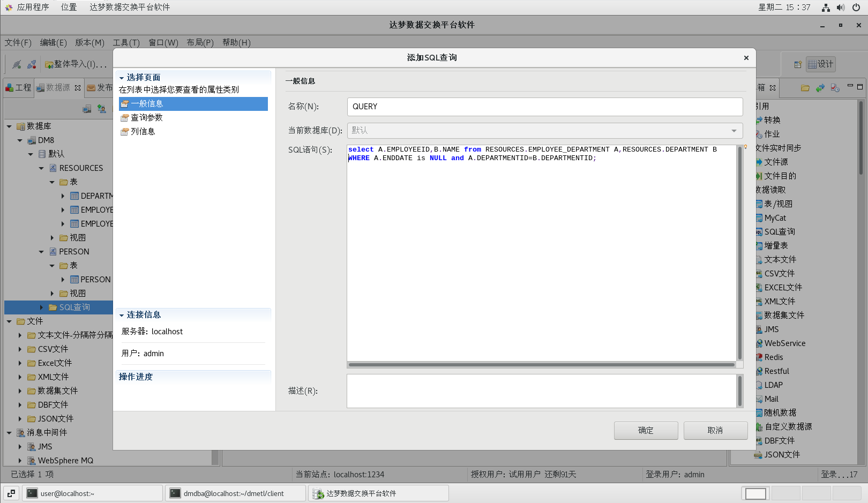This screenshot has width=868, height=503.
Task: Click the add-user icon in the 数据源 panel toolbar
Action: click(101, 109)
